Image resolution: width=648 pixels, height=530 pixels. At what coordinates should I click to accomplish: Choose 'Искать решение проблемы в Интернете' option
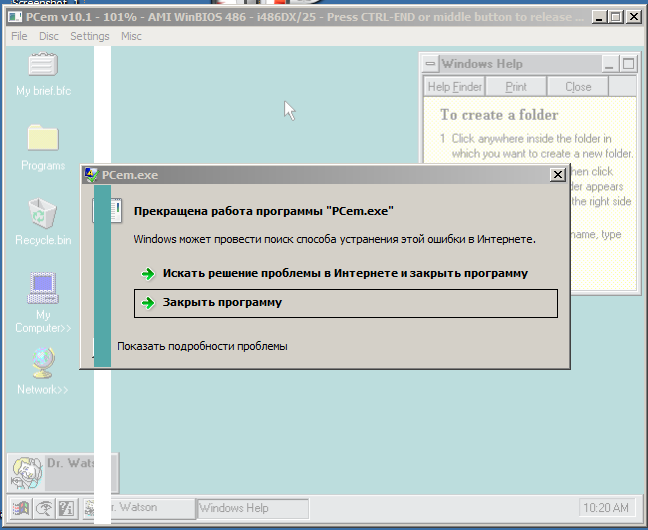[x=345, y=274]
